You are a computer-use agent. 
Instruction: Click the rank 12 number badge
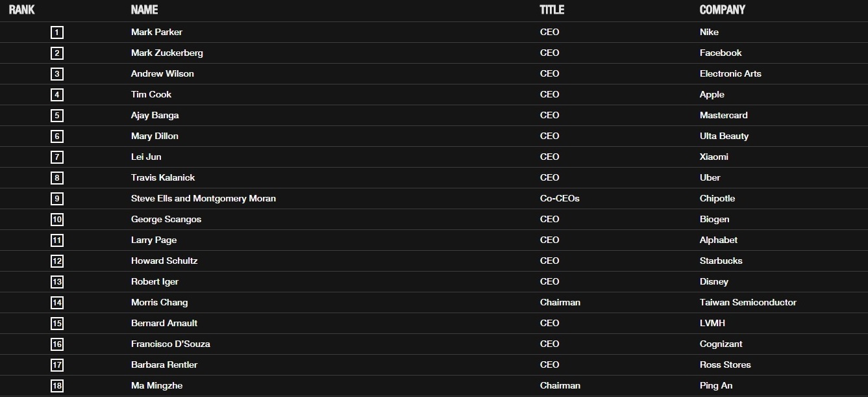point(57,261)
